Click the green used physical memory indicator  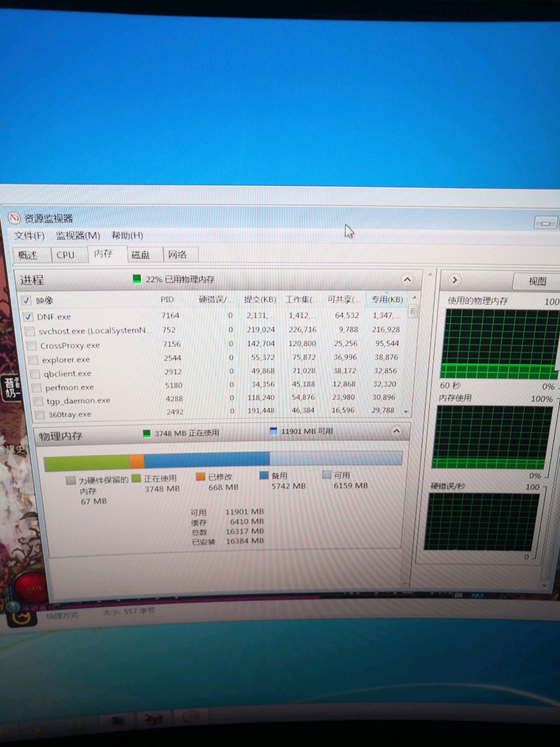tap(137, 279)
